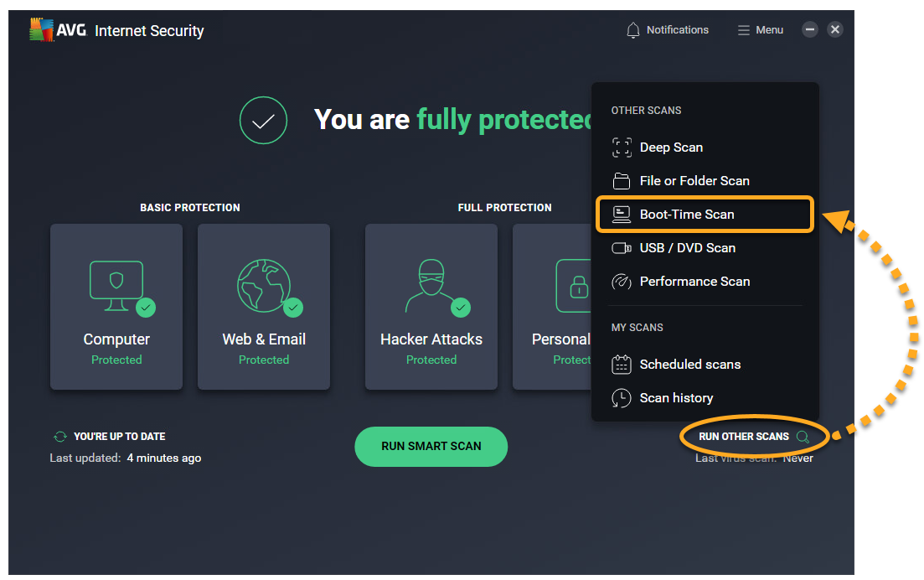
Task: Click the Scheduled scans calendar icon
Action: (x=622, y=365)
